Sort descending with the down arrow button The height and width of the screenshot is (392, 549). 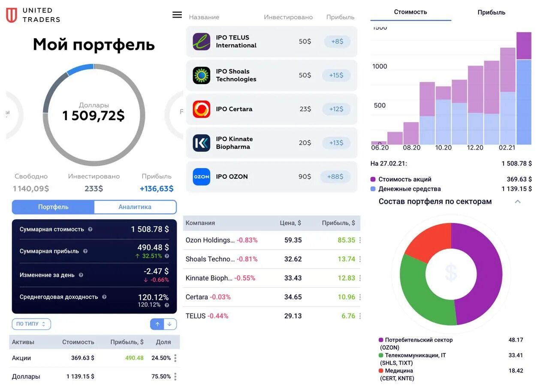pos(170,324)
